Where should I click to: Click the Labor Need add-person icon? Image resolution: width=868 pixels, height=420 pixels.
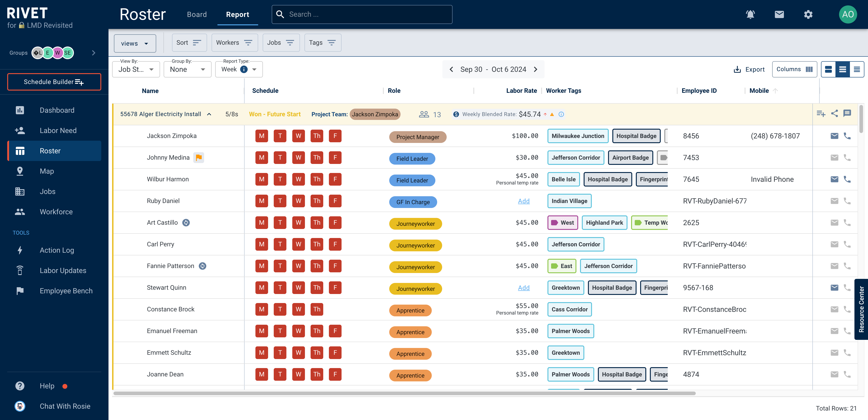click(20, 130)
